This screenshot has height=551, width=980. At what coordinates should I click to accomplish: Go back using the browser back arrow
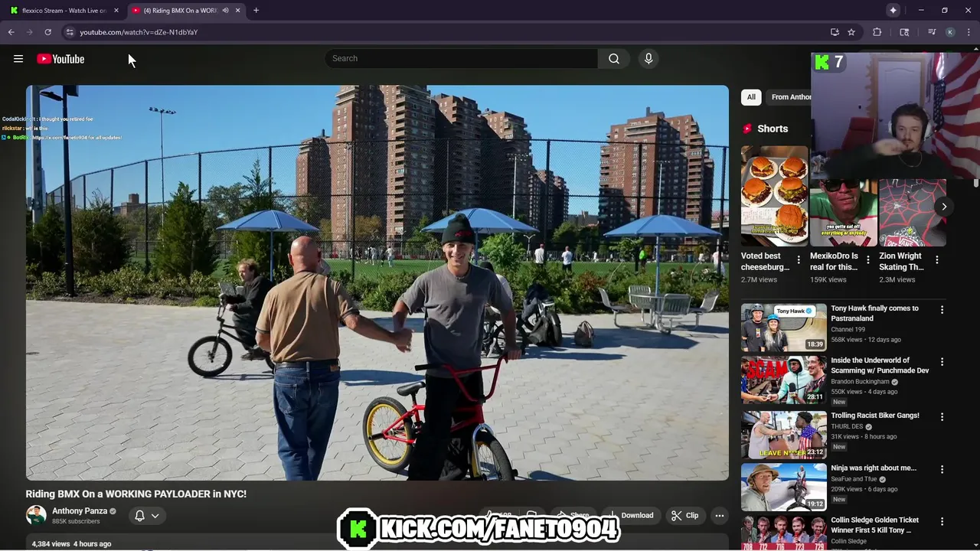(11, 32)
